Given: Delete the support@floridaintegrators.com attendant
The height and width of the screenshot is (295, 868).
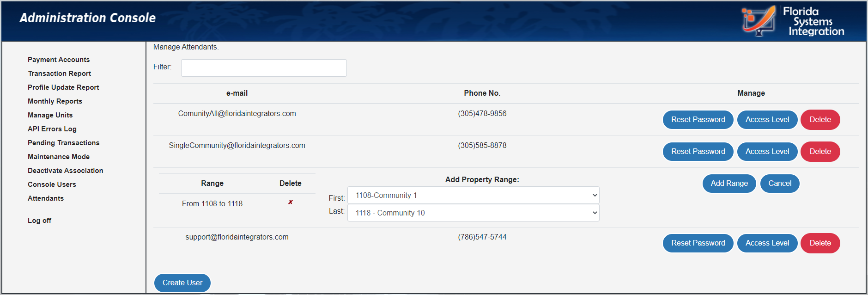Looking at the screenshot, I should [x=820, y=243].
